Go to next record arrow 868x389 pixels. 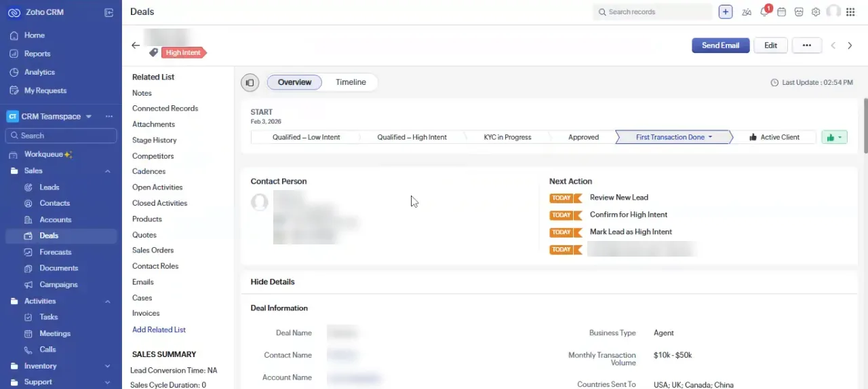click(x=850, y=45)
